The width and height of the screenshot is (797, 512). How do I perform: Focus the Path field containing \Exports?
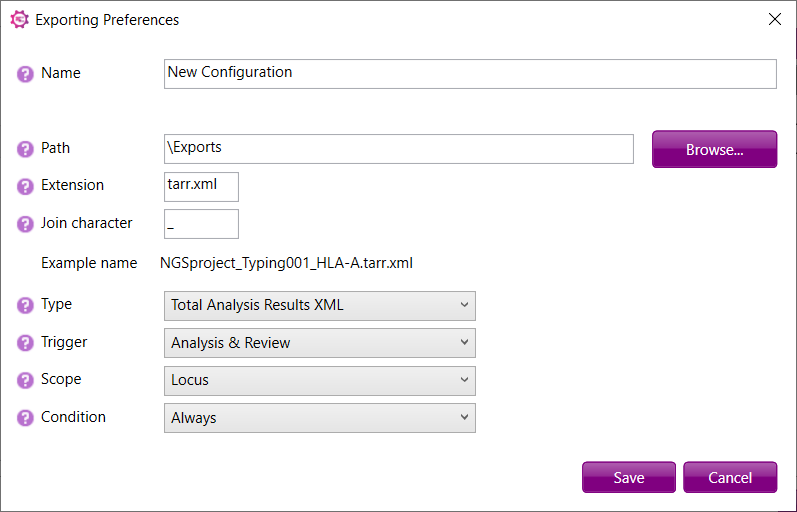(398, 149)
